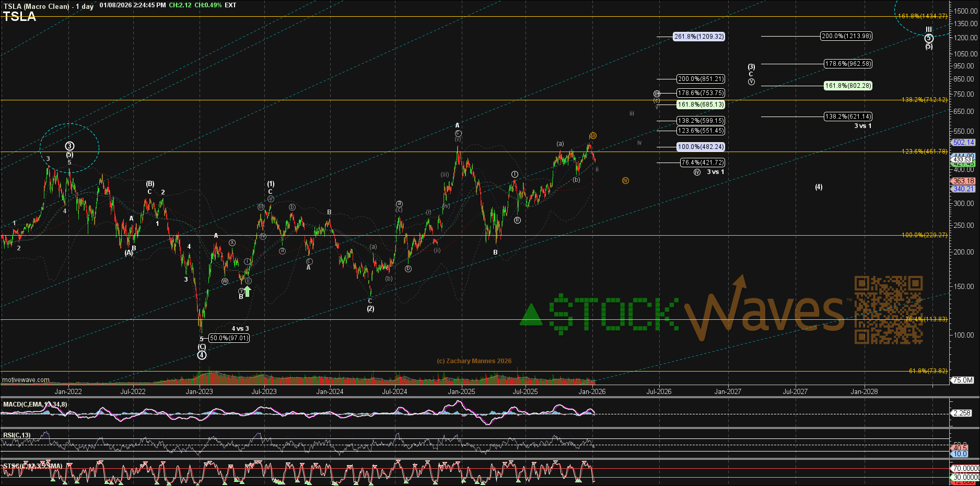
Task: Select the green 161.8%(802.28) Fibonacci label
Action: 848,86
